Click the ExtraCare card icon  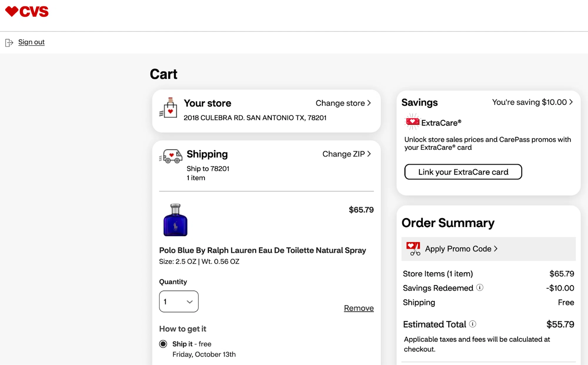tap(412, 122)
